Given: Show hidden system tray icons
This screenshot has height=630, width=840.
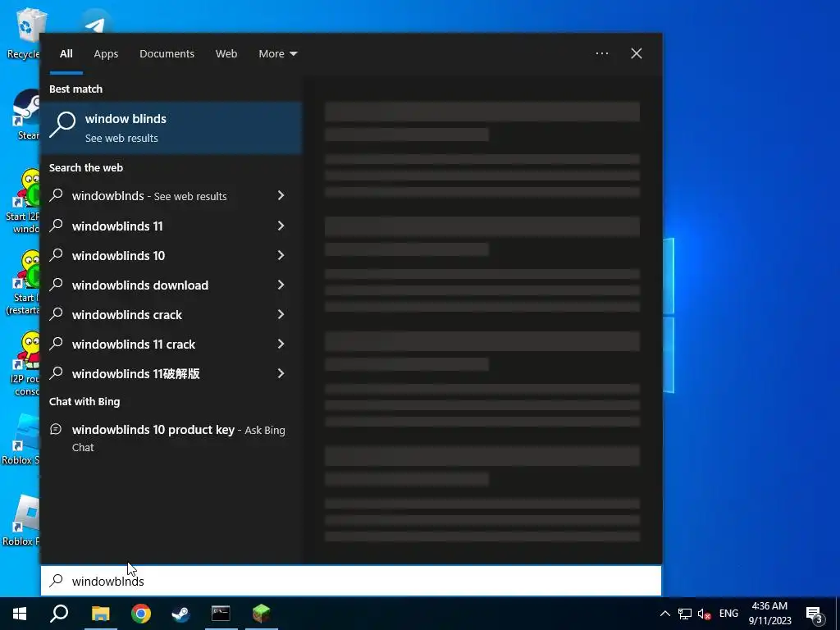Looking at the screenshot, I should pos(664,614).
